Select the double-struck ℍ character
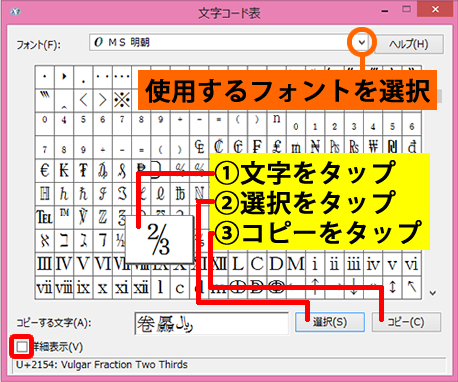 (45, 194)
